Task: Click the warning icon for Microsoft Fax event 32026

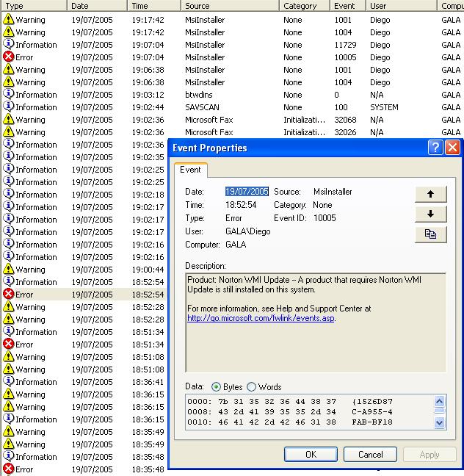Action: click(9, 132)
